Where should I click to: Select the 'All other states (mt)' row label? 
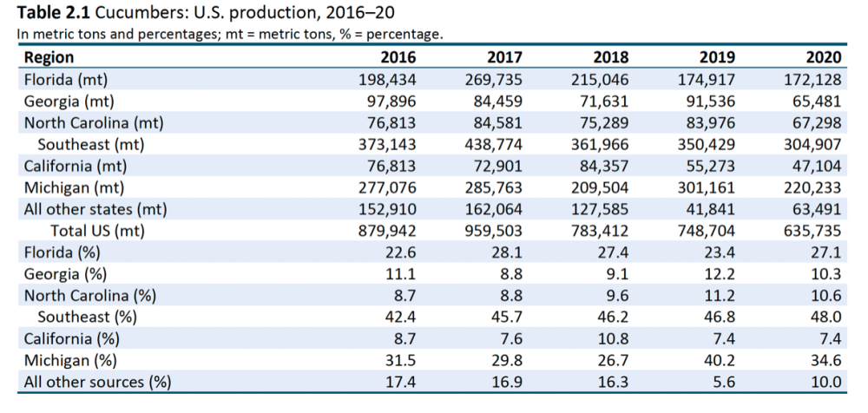[x=95, y=209]
